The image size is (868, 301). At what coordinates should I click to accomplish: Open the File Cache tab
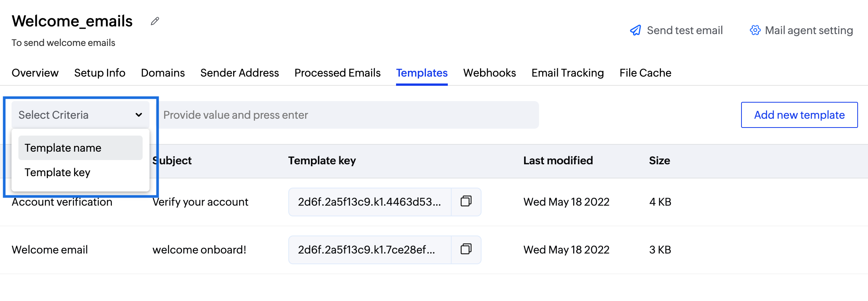click(645, 73)
